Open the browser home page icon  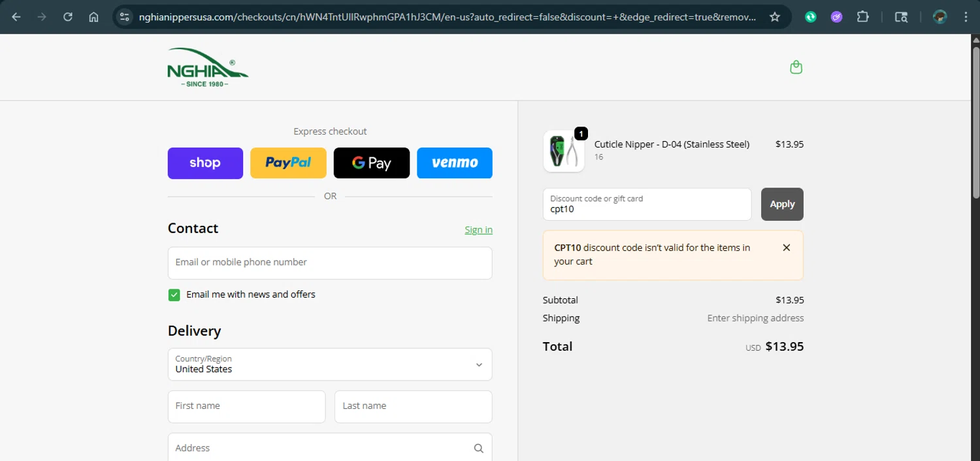(x=94, y=17)
